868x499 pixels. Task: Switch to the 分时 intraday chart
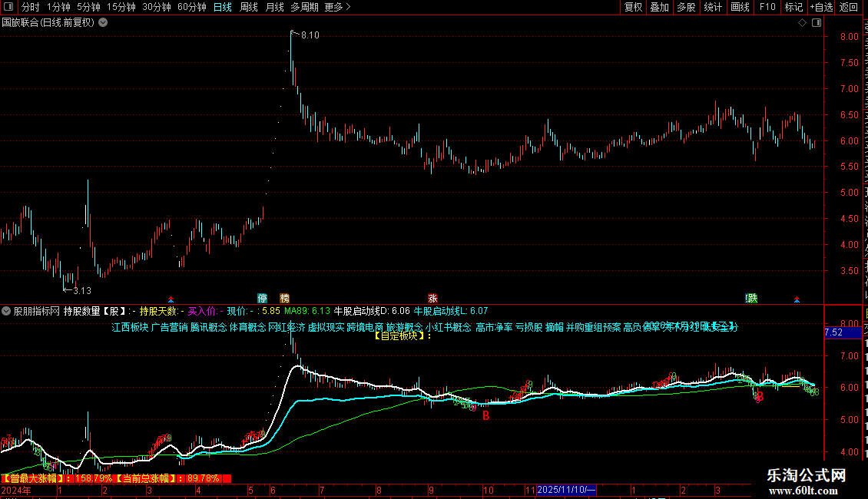31,7
